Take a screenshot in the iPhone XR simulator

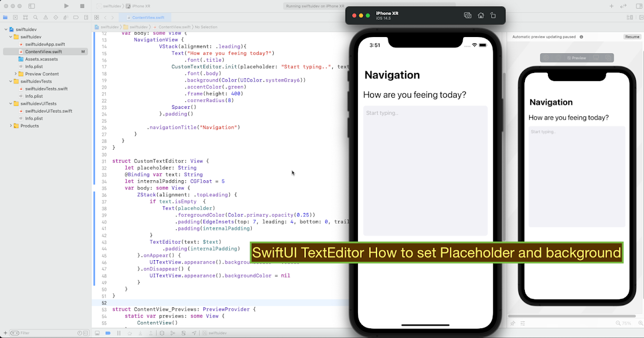point(467,16)
